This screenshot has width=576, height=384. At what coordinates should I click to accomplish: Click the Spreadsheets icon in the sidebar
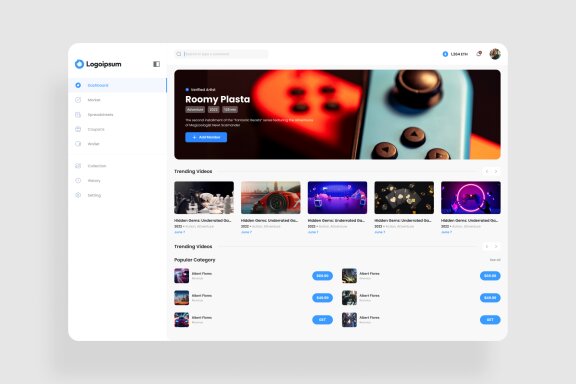(x=78, y=115)
